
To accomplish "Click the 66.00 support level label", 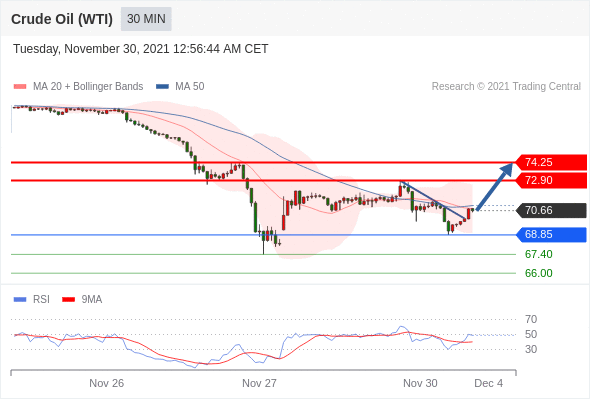I will click(538, 273).
